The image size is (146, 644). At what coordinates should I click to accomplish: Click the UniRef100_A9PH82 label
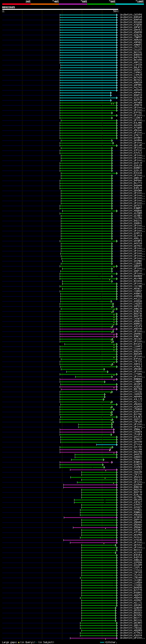click(131, 42)
